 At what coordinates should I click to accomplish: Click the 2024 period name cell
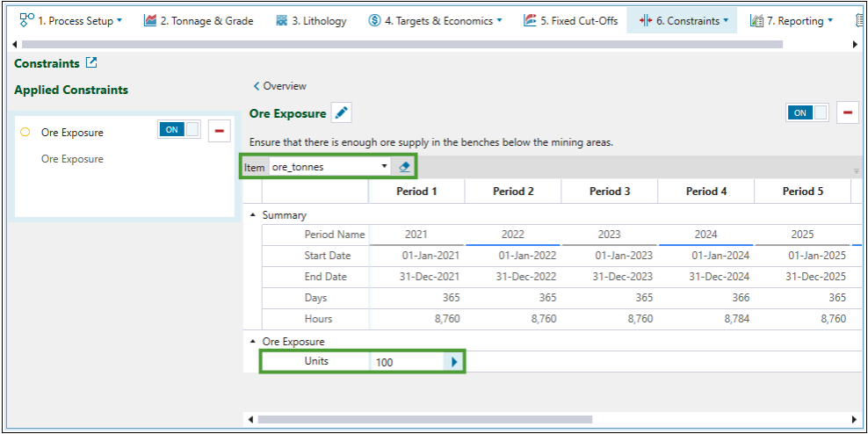[705, 235]
